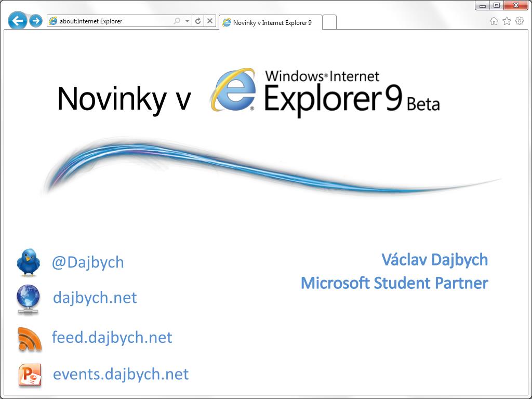Maximize the browser window
The width and height of the screenshot is (532, 399).
(496, 5)
